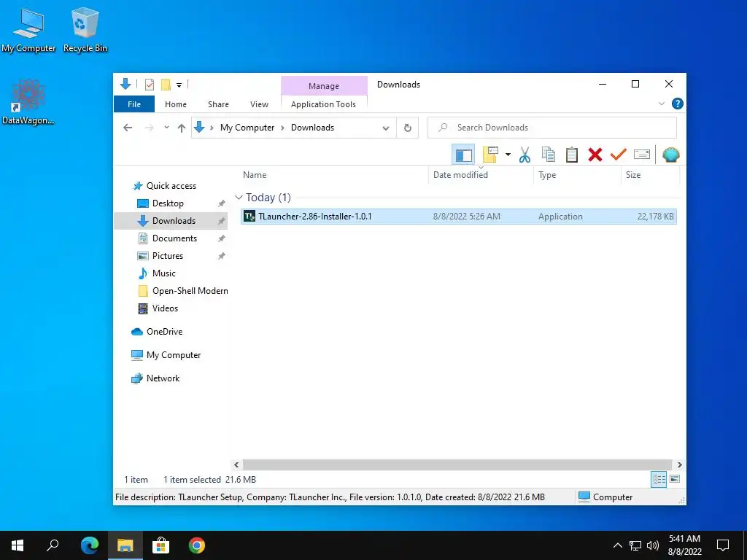Click the taskbar Search magnifier icon
This screenshot has height=560, width=747.
[53, 545]
